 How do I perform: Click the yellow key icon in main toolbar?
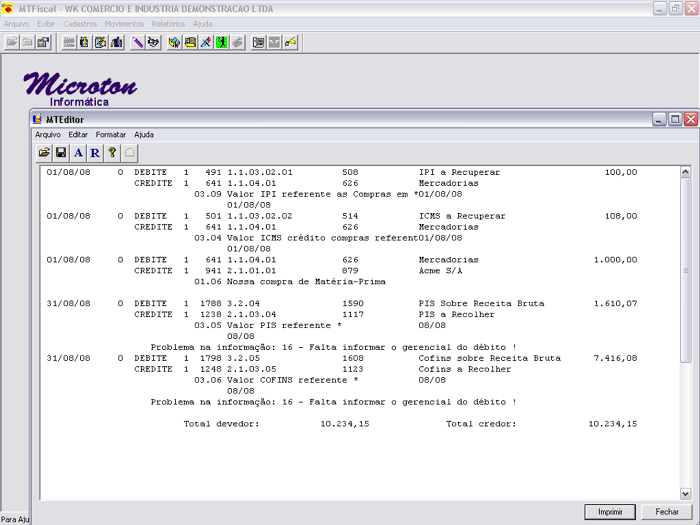pyautogui.click(x=291, y=43)
